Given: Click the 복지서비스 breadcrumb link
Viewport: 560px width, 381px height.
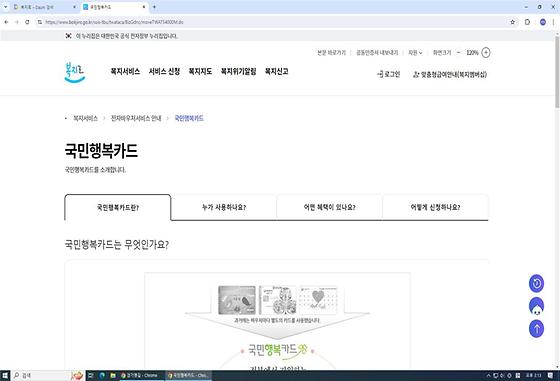Looking at the screenshot, I should tap(85, 118).
